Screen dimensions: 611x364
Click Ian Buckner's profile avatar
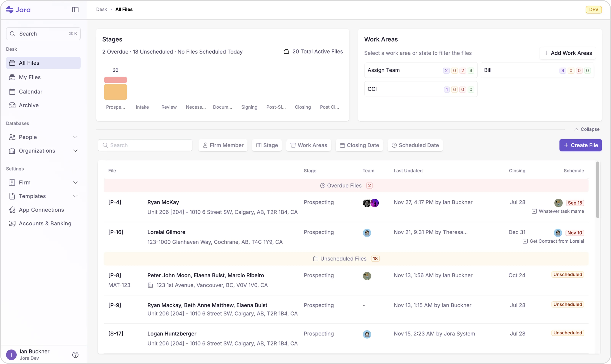(x=11, y=354)
